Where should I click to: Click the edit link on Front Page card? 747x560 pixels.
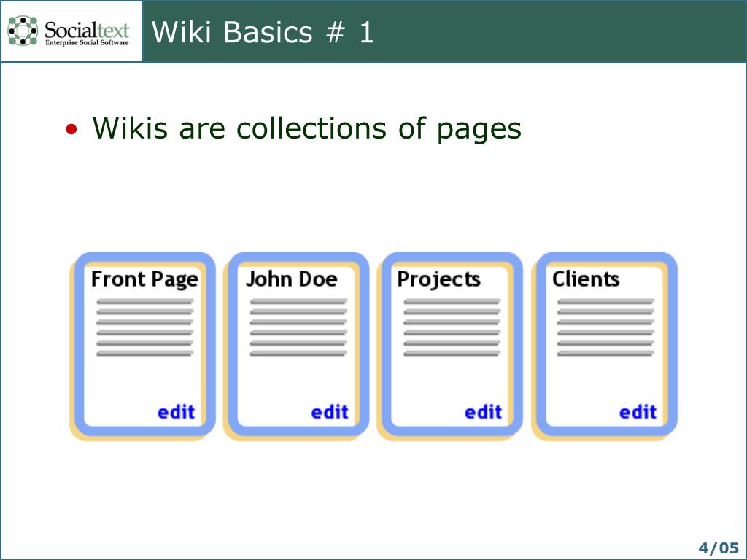pyautogui.click(x=177, y=412)
